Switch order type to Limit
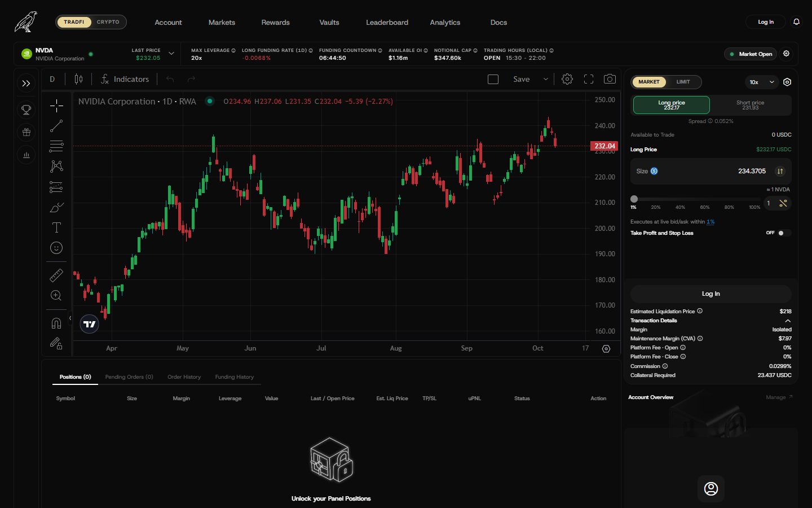812x508 pixels. coord(683,82)
